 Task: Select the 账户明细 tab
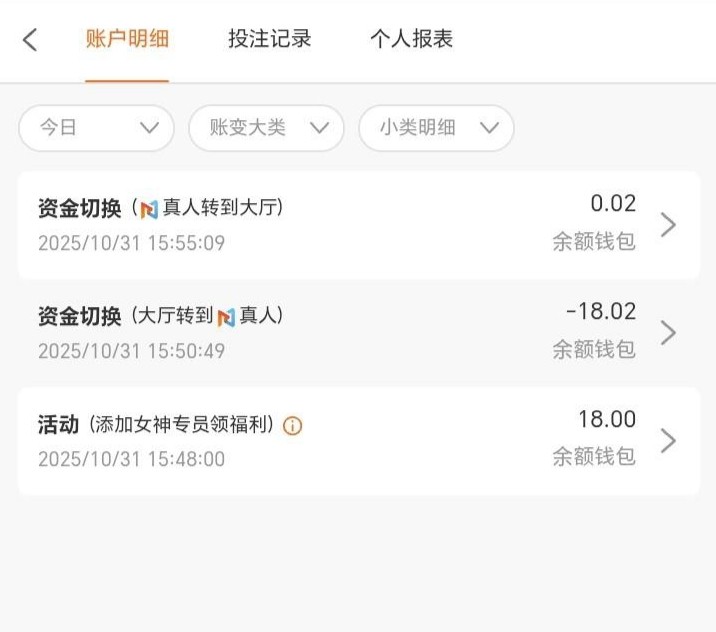coord(127,39)
